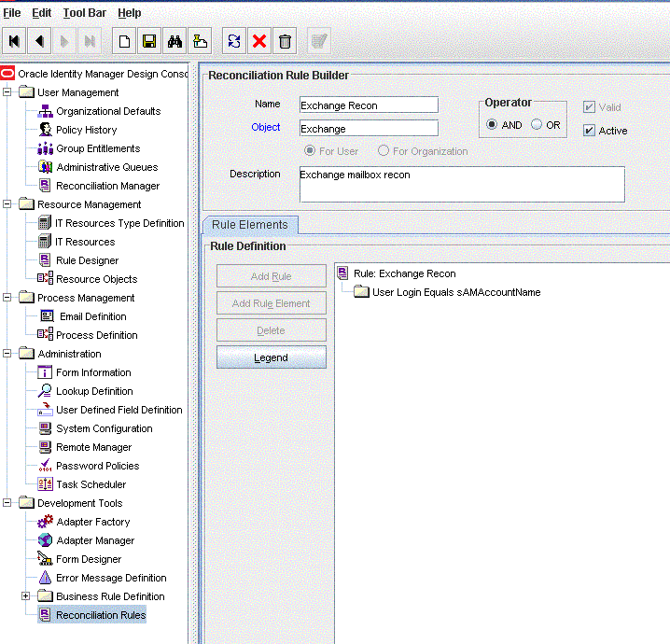Click the Administrative Queues icon
Image resolution: width=670 pixels, height=644 pixels.
click(46, 167)
